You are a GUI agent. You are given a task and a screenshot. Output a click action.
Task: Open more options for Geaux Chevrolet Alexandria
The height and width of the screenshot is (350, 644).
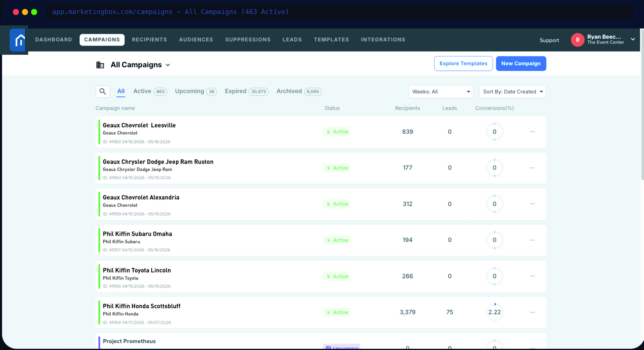pos(533,204)
